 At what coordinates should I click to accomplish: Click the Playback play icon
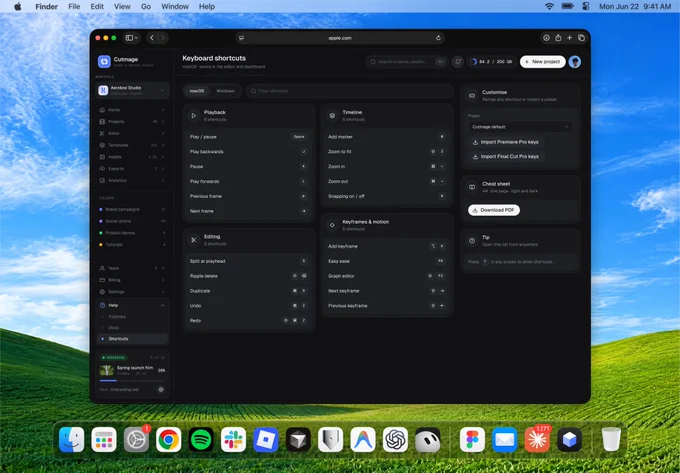pyautogui.click(x=193, y=116)
